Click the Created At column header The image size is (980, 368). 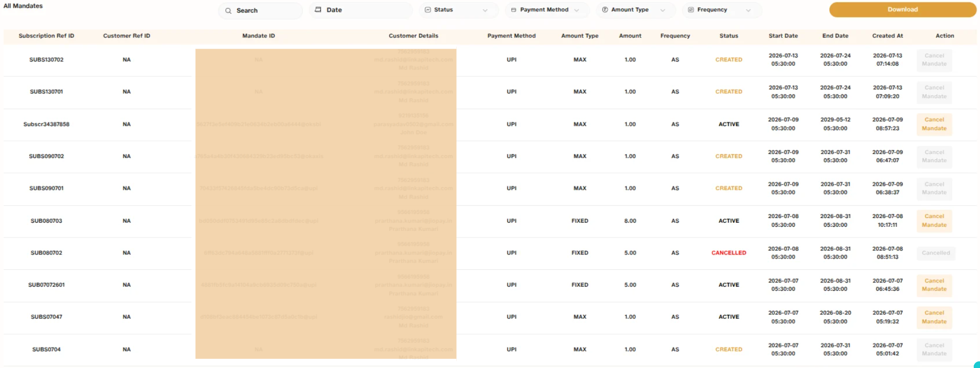[887, 36]
